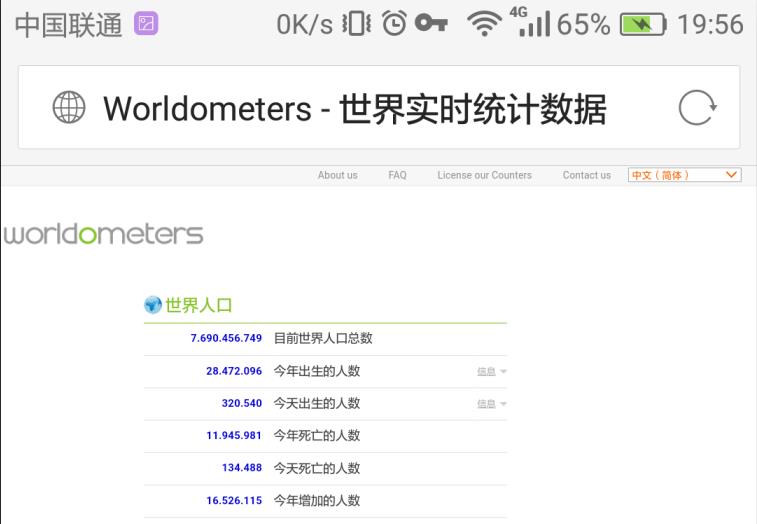The height and width of the screenshot is (524, 757).
Task: Open the About us link
Action: [337, 175]
